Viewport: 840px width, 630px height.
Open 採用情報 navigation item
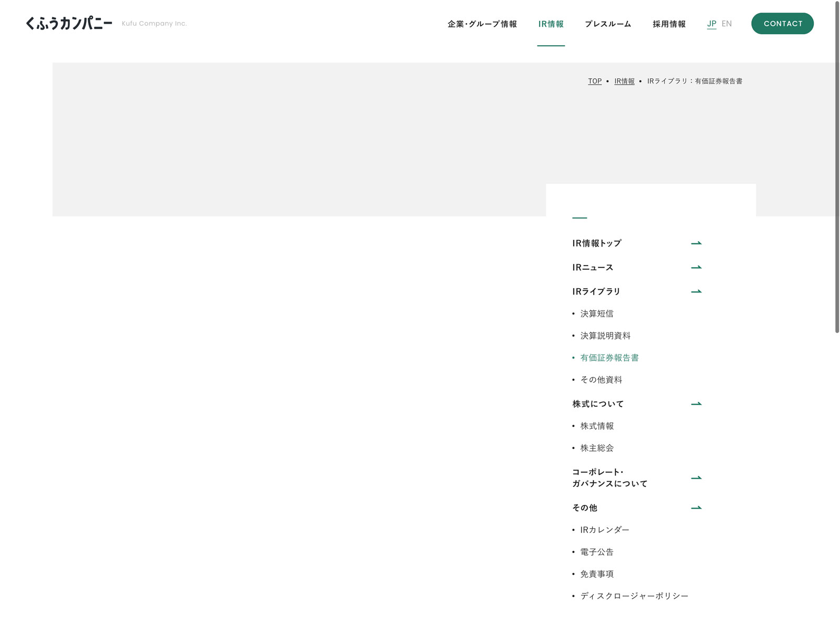pos(669,24)
